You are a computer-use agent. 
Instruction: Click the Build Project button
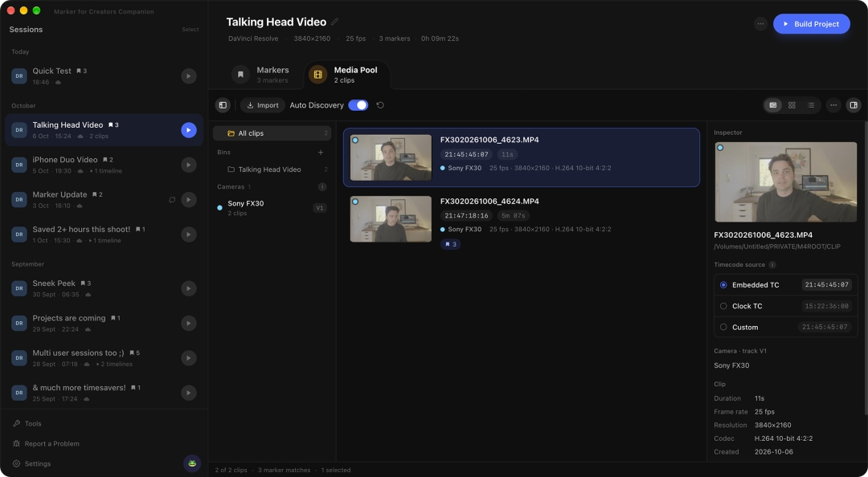point(812,24)
